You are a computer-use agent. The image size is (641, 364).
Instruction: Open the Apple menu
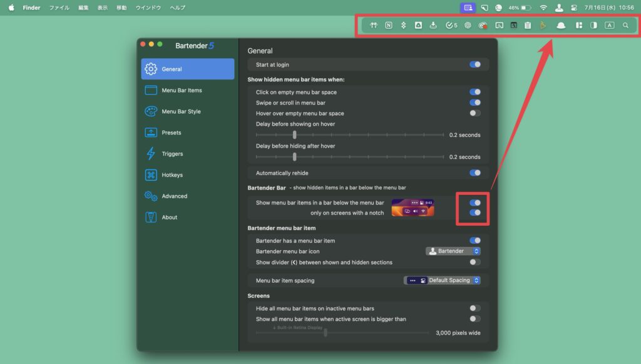coord(11,8)
